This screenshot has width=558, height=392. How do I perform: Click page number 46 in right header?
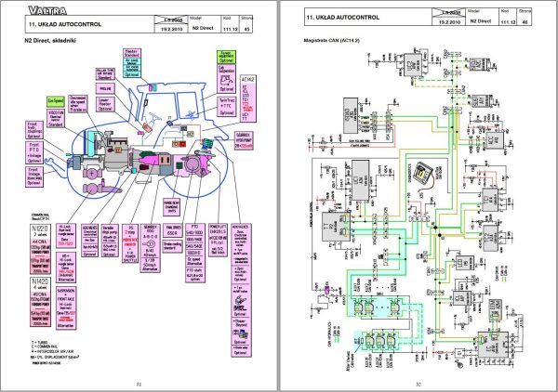525,22
